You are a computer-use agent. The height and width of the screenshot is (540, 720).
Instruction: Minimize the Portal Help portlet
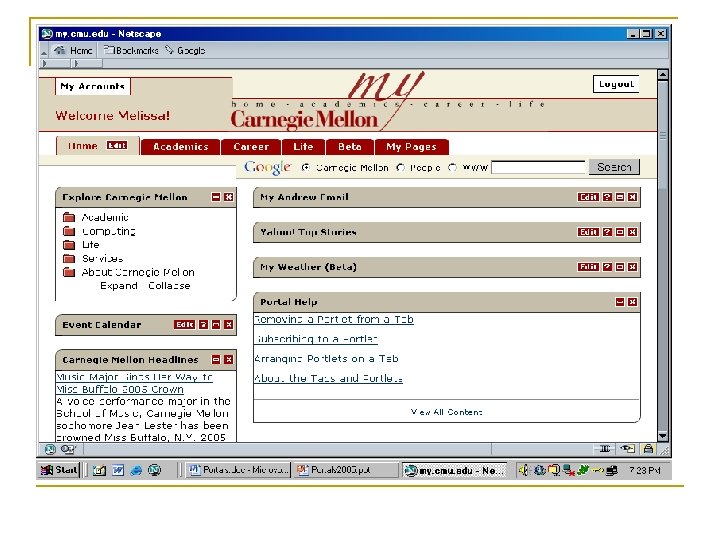click(x=620, y=302)
